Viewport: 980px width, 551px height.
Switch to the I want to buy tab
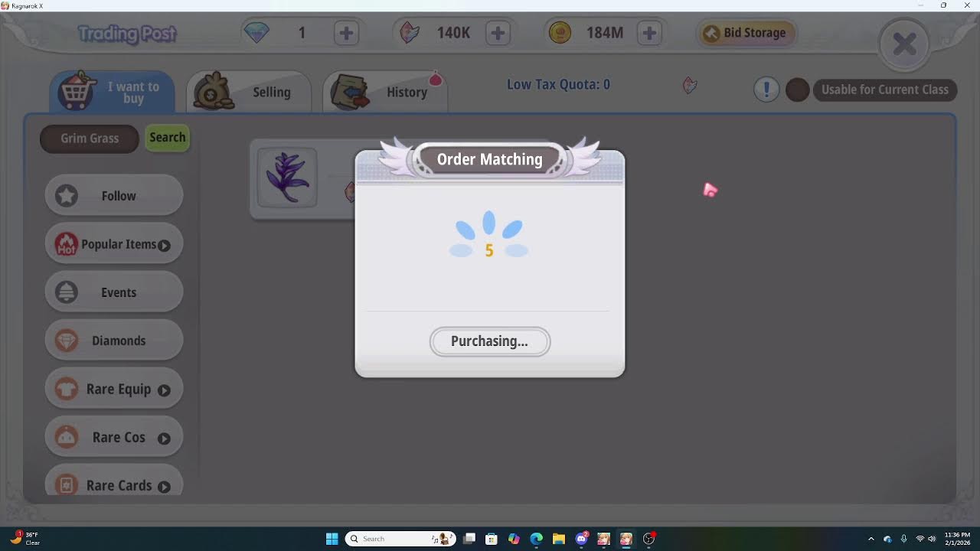(x=113, y=92)
